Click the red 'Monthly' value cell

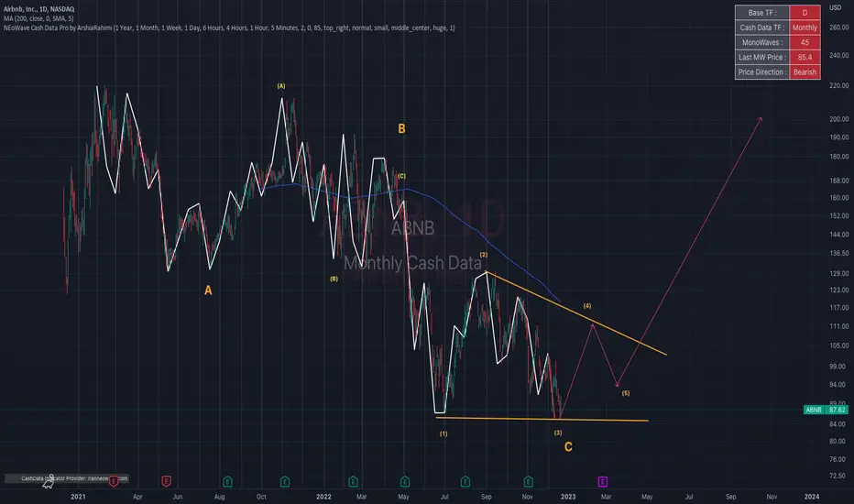[x=805, y=27]
